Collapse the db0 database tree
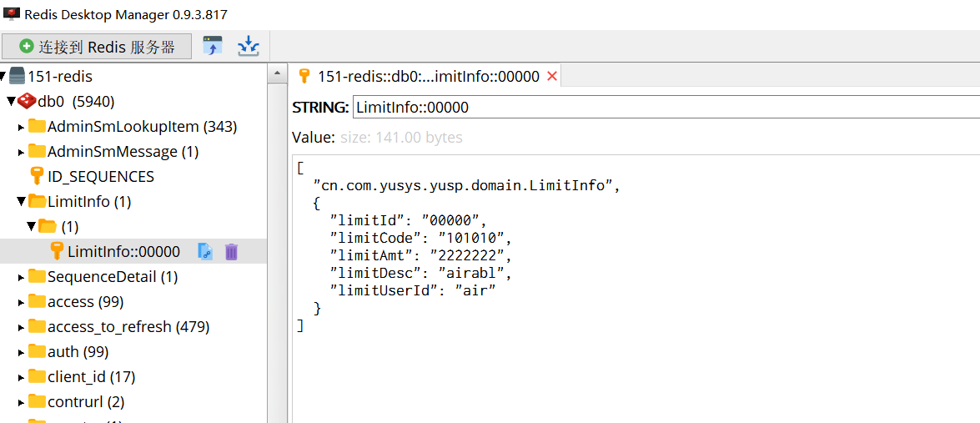The image size is (980, 423). [x=11, y=102]
